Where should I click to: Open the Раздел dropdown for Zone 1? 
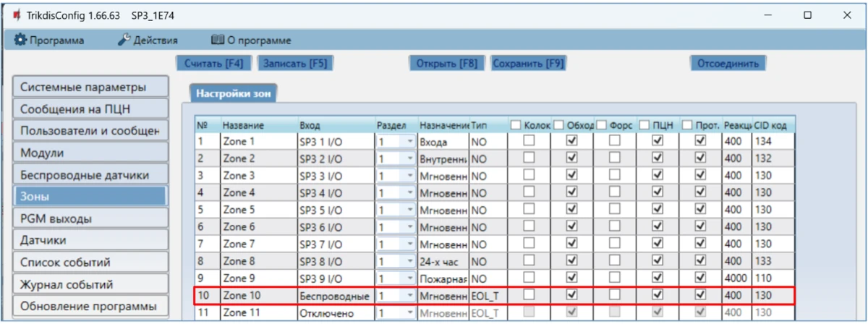[x=410, y=142]
